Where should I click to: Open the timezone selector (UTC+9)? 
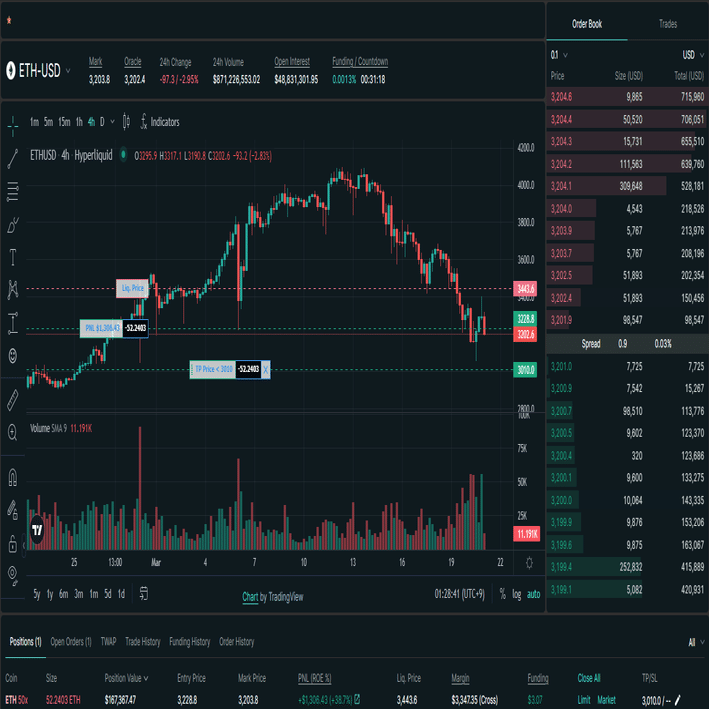[459, 594]
